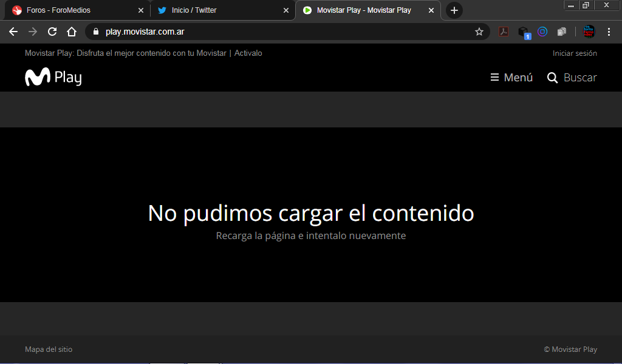Open the browser home page icon
The width and height of the screenshot is (622, 364).
pyautogui.click(x=72, y=32)
